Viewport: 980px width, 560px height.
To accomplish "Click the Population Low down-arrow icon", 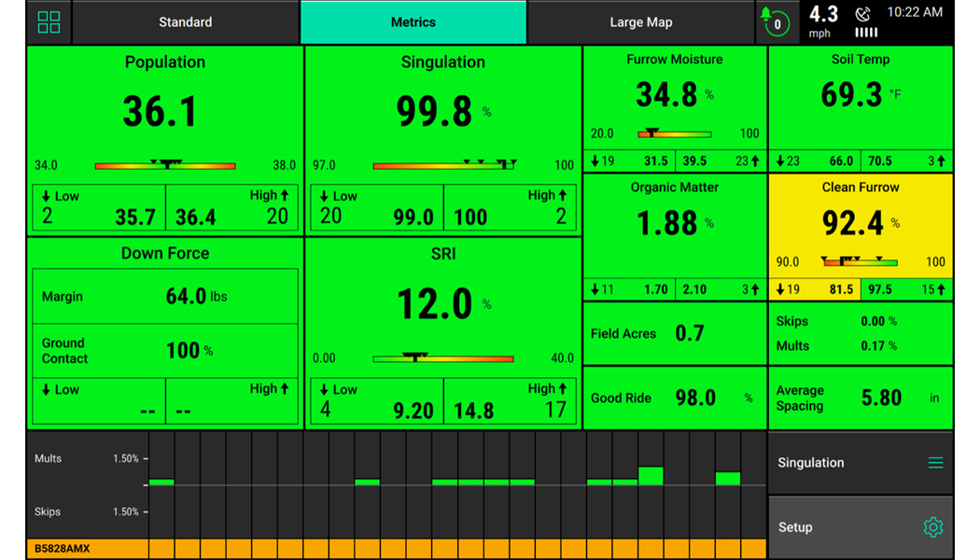I will coord(46,196).
